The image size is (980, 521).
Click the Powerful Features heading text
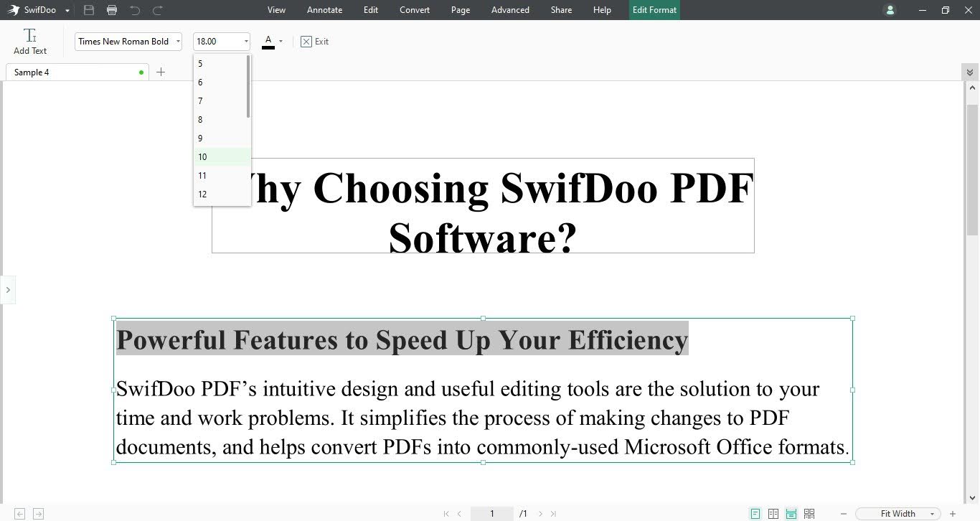402,339
